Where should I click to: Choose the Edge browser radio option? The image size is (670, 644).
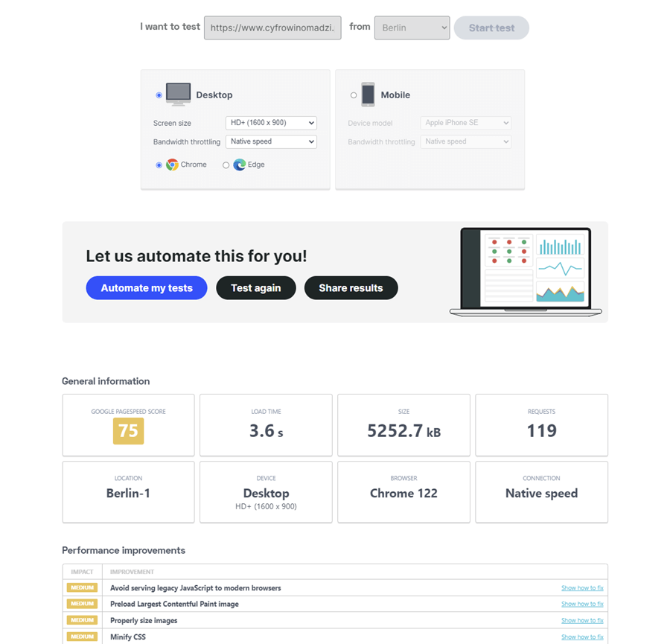click(x=226, y=165)
